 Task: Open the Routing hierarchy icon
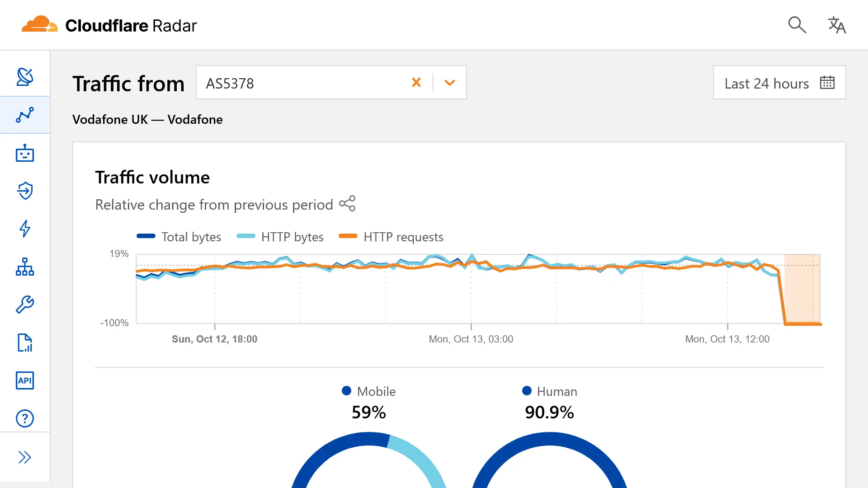(25, 267)
